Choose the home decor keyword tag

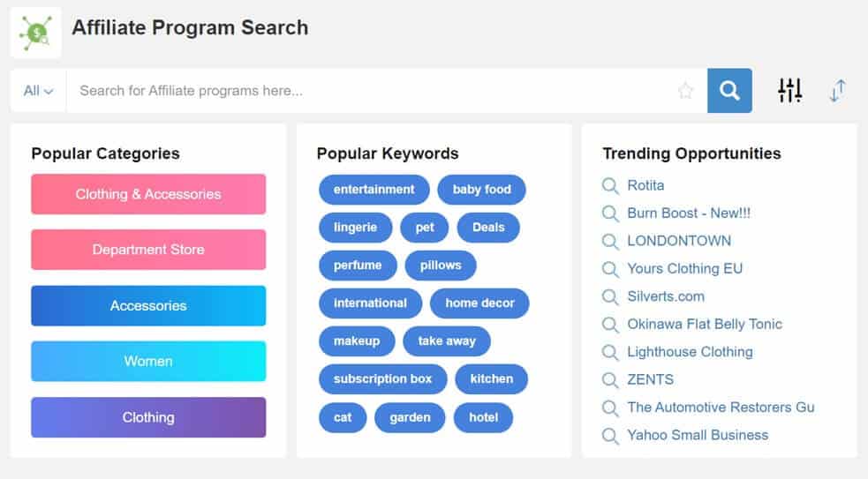(479, 303)
